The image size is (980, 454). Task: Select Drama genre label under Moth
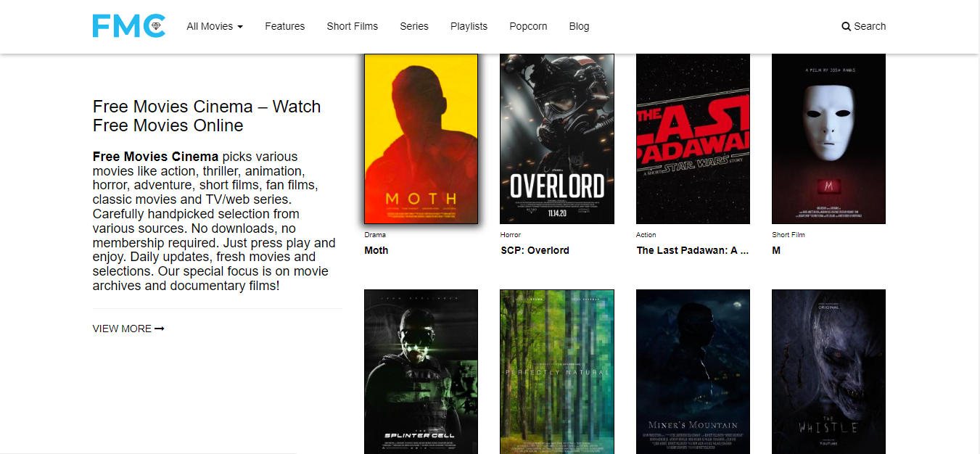(x=375, y=235)
